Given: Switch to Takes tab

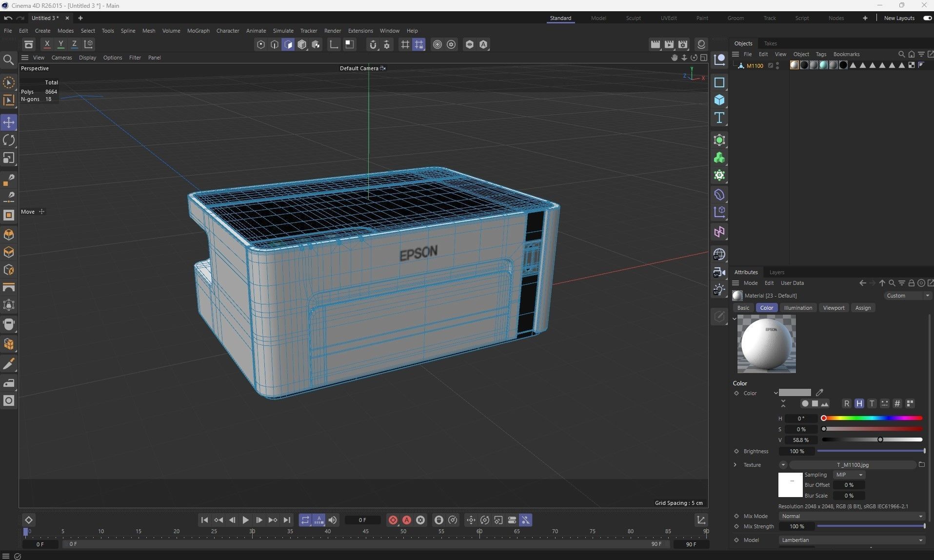Looking at the screenshot, I should pyautogui.click(x=770, y=43).
